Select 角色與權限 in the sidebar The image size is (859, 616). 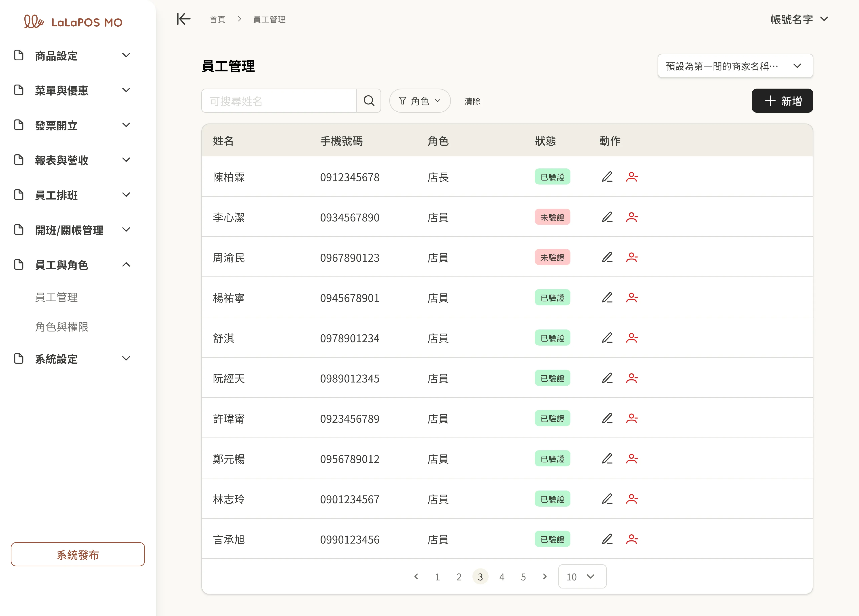click(x=62, y=327)
